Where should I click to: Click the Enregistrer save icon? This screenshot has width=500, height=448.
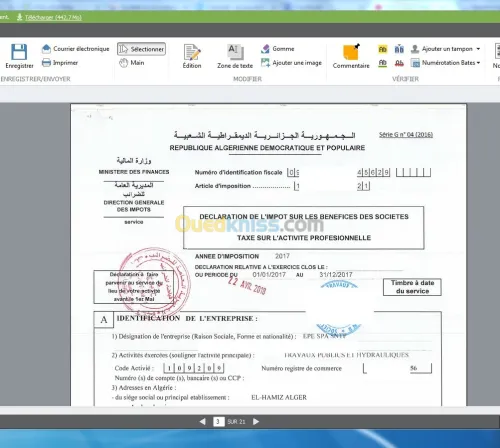point(19,52)
